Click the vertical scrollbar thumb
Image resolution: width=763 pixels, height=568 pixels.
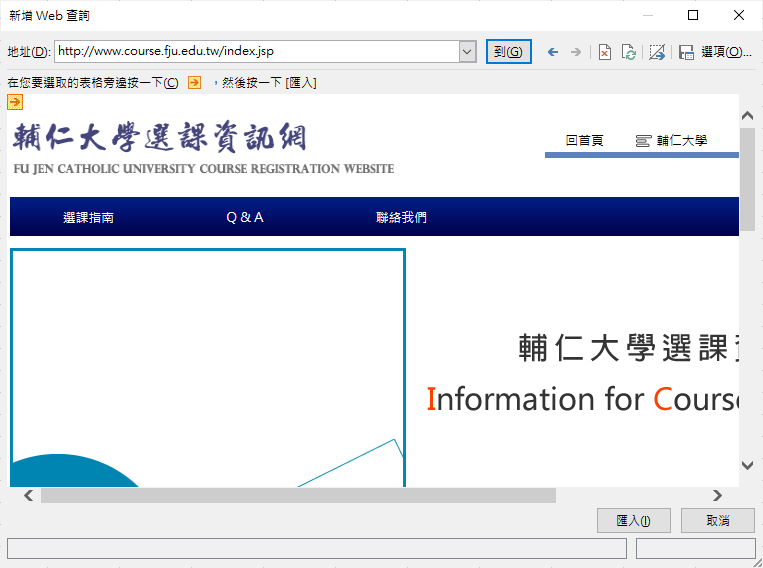747,180
